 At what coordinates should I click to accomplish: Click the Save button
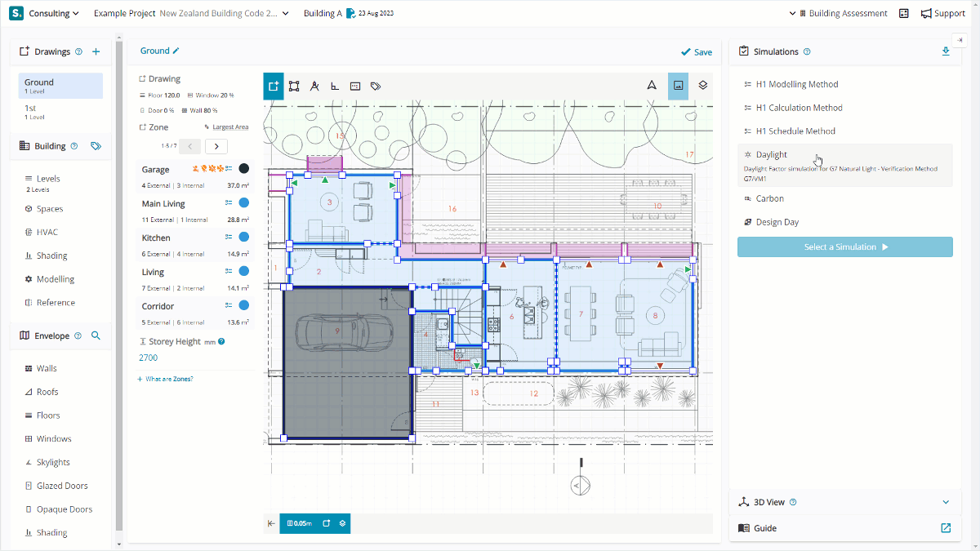point(696,51)
